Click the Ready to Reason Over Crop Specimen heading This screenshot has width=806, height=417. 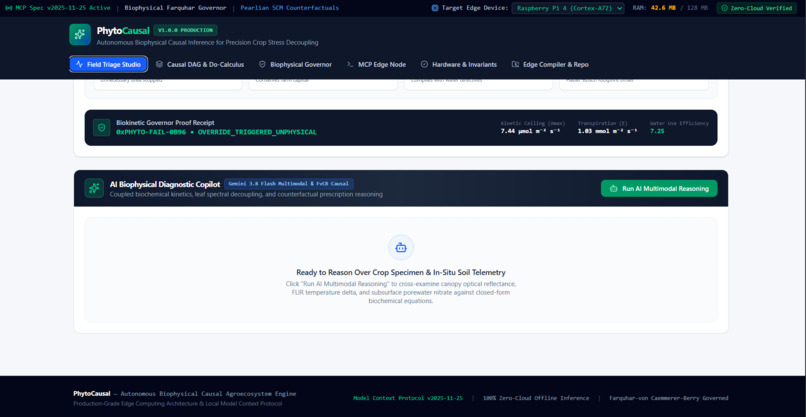pyautogui.click(x=401, y=273)
